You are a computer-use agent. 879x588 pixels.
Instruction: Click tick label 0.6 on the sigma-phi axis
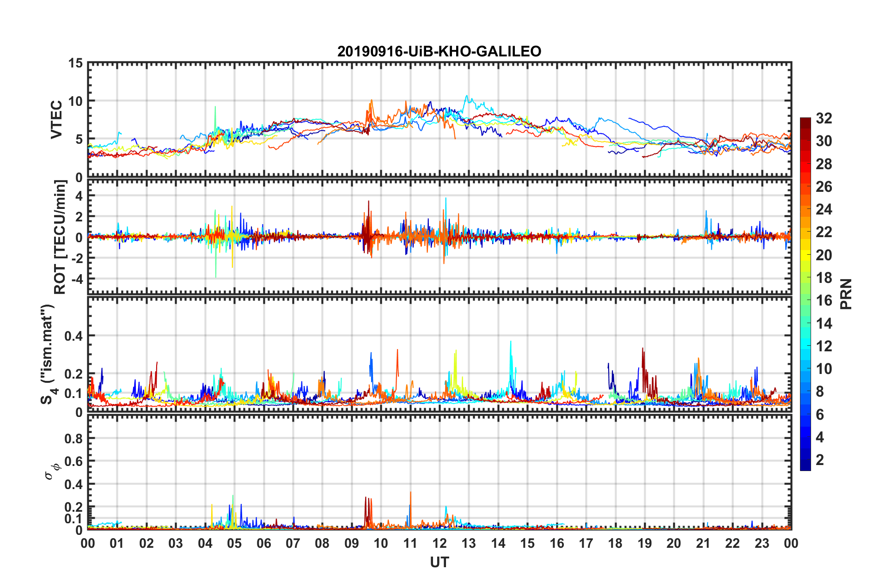click(x=73, y=461)
